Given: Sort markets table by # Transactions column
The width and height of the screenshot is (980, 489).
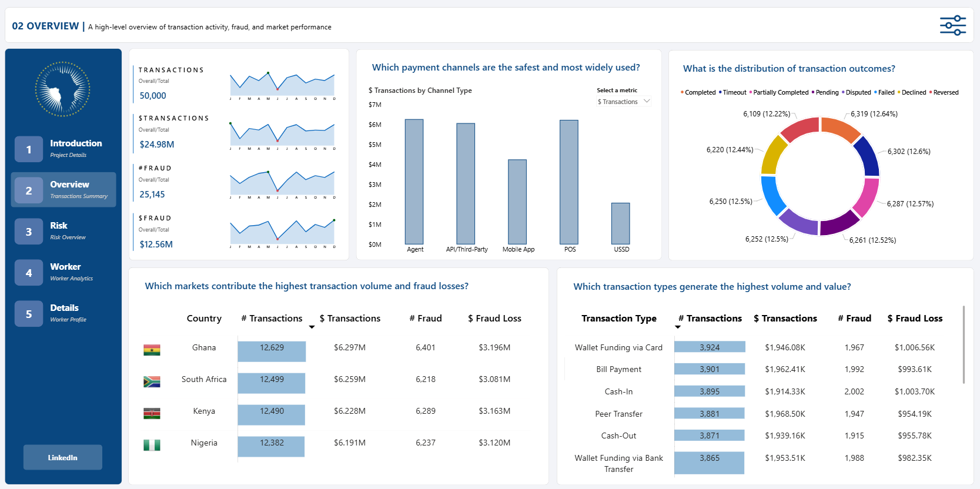Looking at the screenshot, I should click(x=272, y=319).
